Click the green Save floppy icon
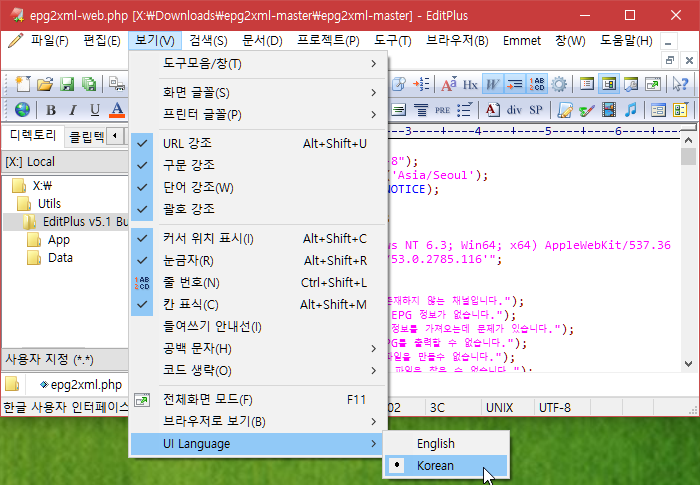Viewport: 700px width, 485px height. click(67, 84)
